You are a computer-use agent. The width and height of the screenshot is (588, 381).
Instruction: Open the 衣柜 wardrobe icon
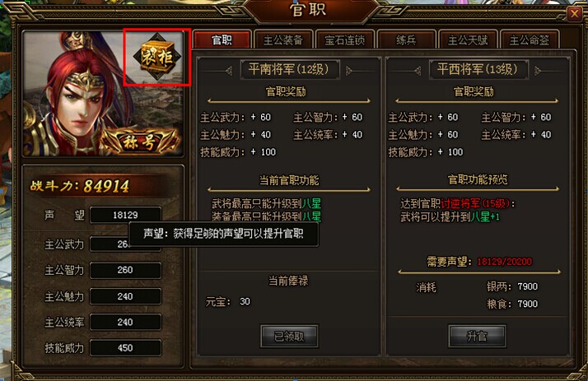[x=157, y=57]
